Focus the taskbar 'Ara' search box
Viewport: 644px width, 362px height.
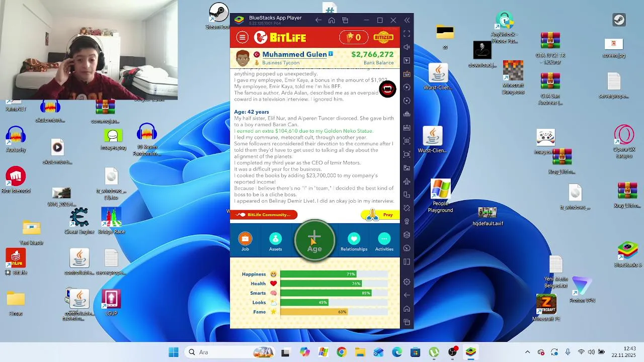click(229, 352)
